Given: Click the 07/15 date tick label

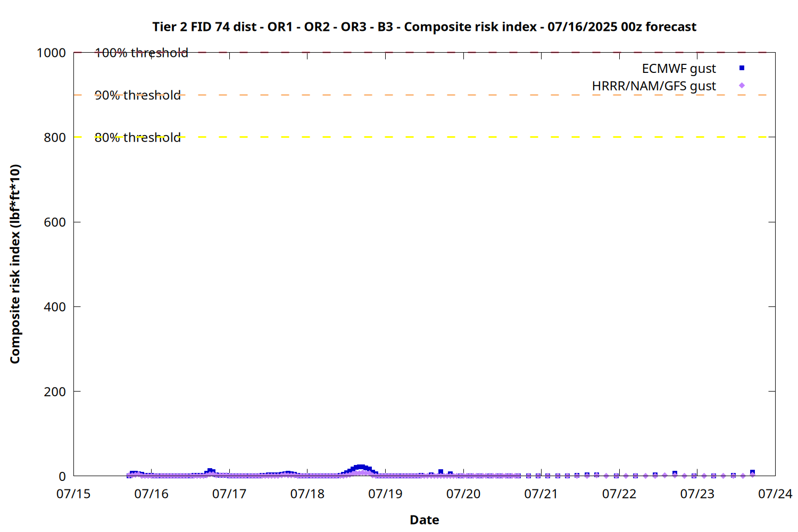Looking at the screenshot, I should (73, 494).
